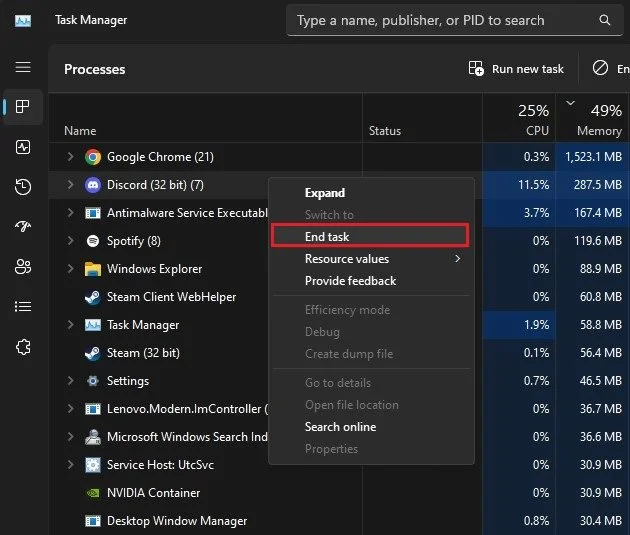Click the Steam (32 bit) icon
The height and width of the screenshot is (535, 630).
point(93,353)
